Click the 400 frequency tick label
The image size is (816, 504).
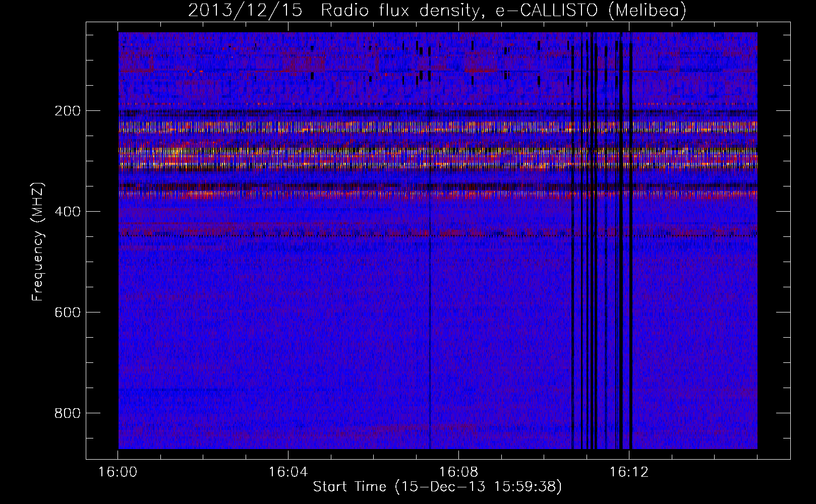pyautogui.click(x=67, y=212)
